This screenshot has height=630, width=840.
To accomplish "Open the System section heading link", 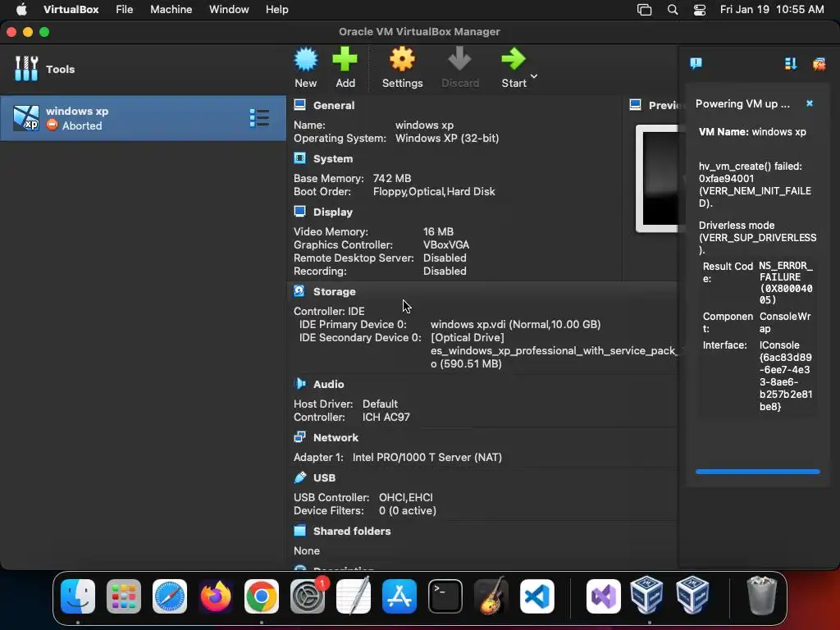I will 333,158.
